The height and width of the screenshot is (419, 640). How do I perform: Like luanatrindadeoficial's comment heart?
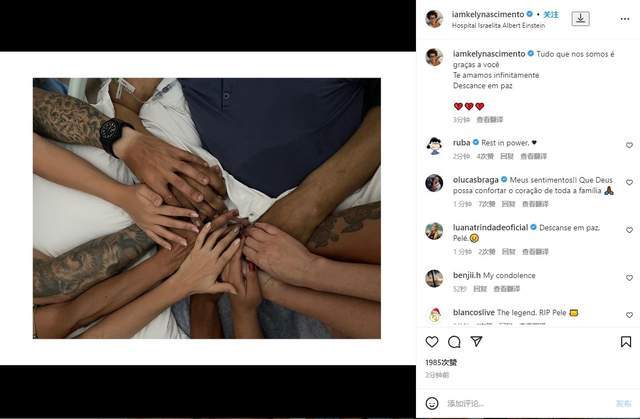[629, 230]
